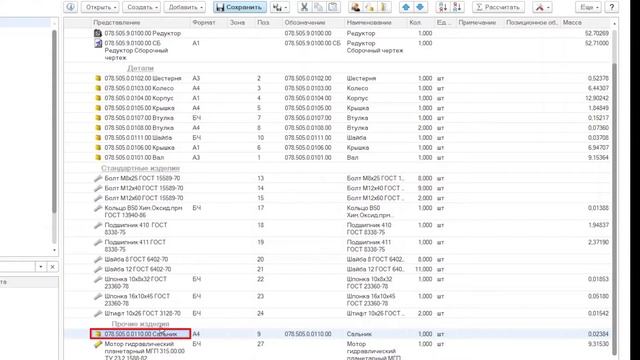This screenshot has width=640, height=360.
Task: Click the icon beside 078.505.0.0111.00 Шайба
Action: tap(98, 138)
